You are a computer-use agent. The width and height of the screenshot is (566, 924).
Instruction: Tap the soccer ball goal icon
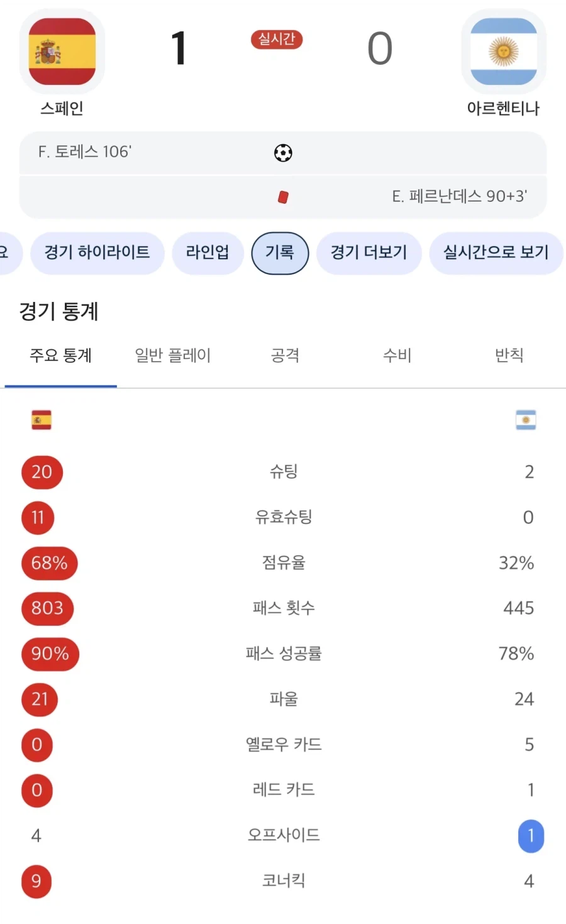283,153
